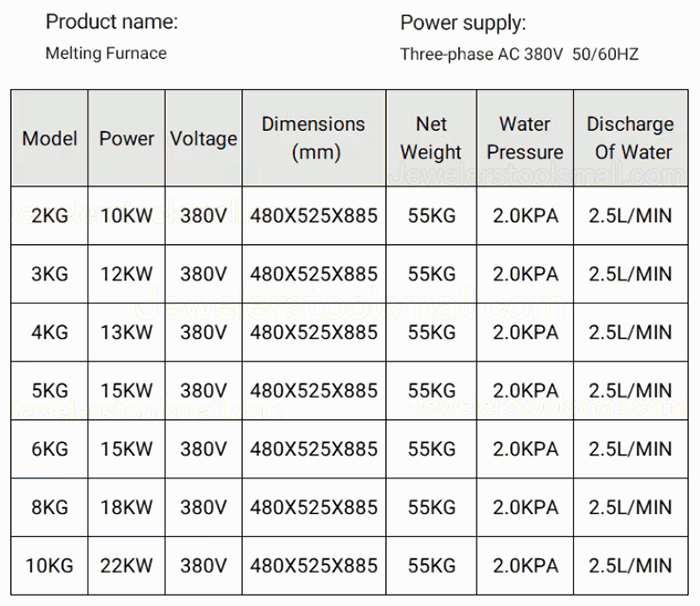Click the Product name label
Viewport: 700px width, 606px height.
point(112,21)
